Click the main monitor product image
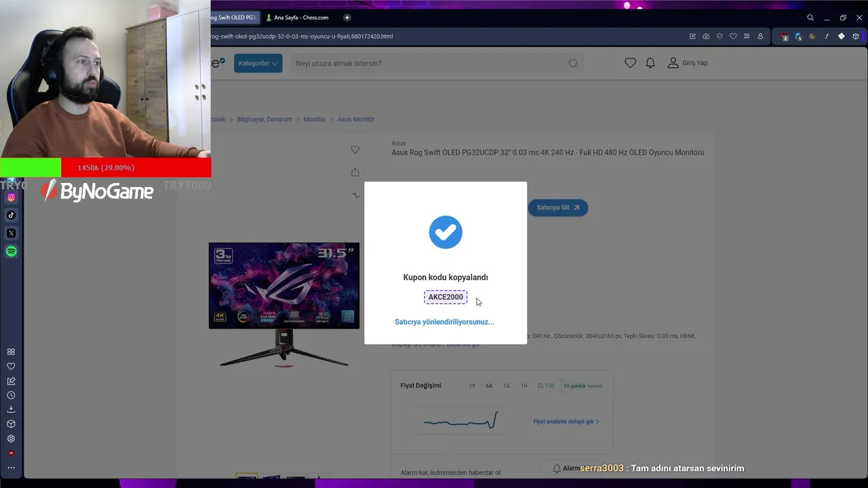 [x=284, y=305]
